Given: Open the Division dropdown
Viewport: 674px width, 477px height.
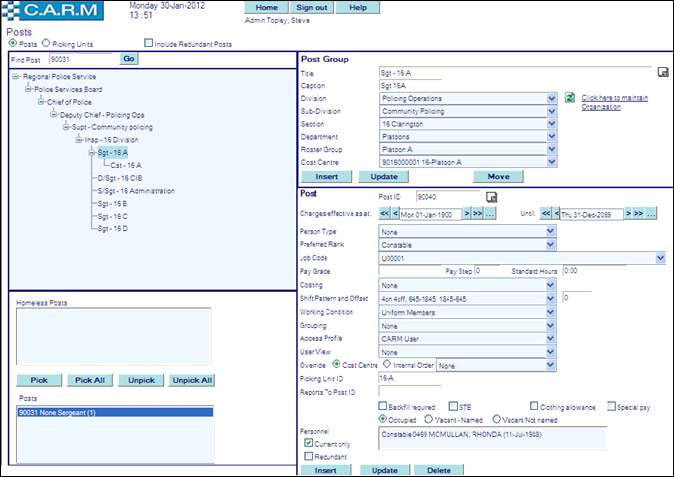Looking at the screenshot, I should point(551,98).
